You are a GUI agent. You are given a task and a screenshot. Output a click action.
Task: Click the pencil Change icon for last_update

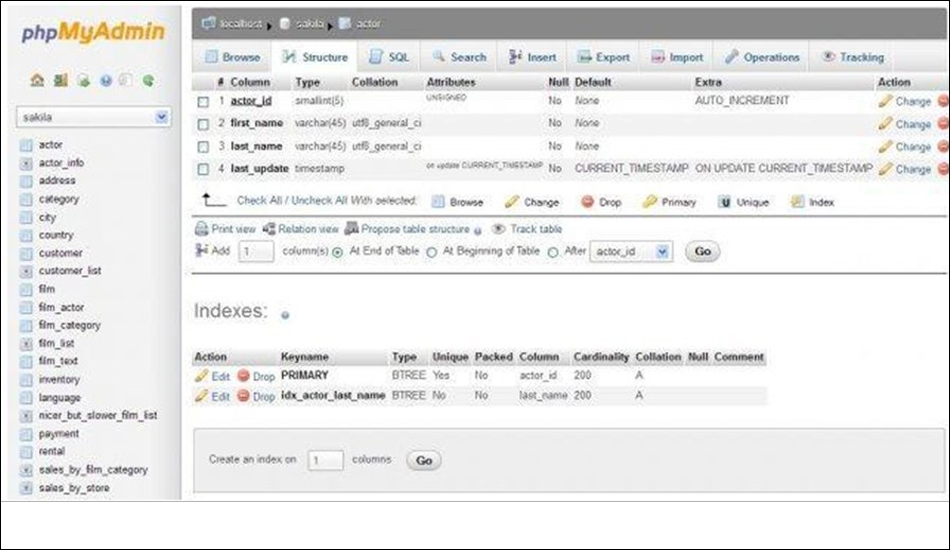885,168
